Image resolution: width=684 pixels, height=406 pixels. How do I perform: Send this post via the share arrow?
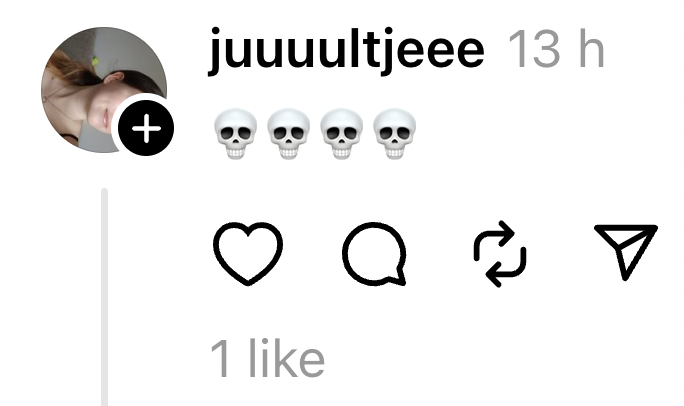tap(626, 252)
